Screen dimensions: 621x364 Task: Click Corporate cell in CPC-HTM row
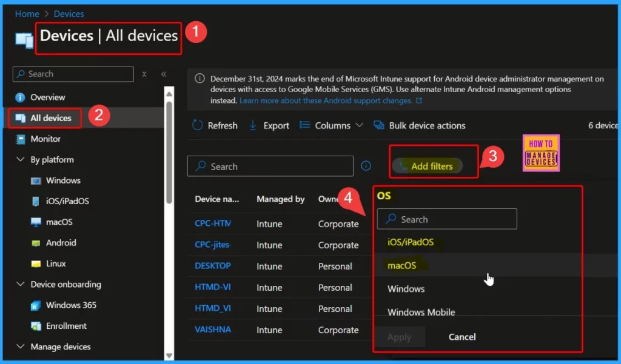point(338,224)
